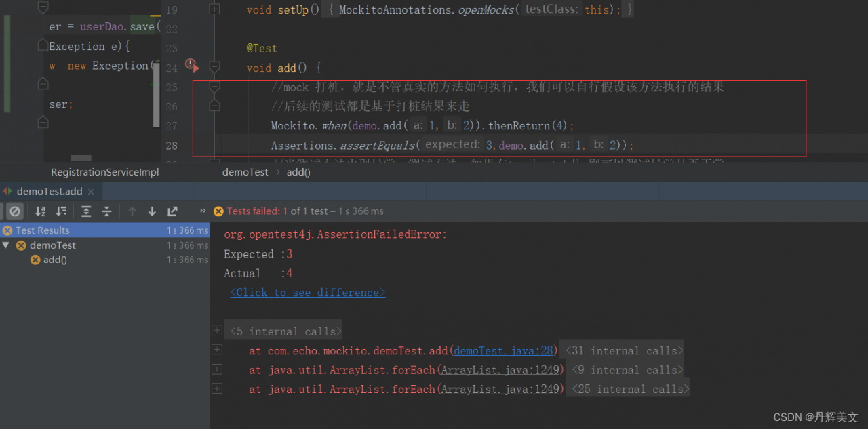868x429 pixels.
Task: Click line number 27 in the gutter
Action: (171, 126)
